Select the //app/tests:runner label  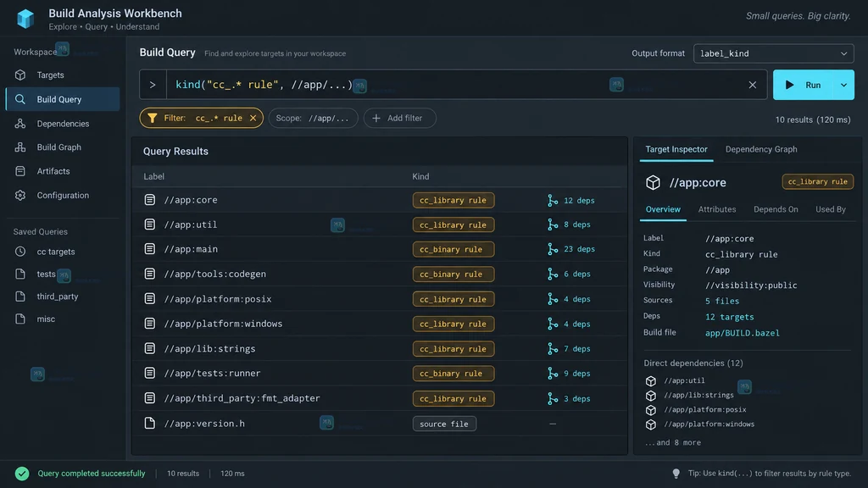click(212, 373)
